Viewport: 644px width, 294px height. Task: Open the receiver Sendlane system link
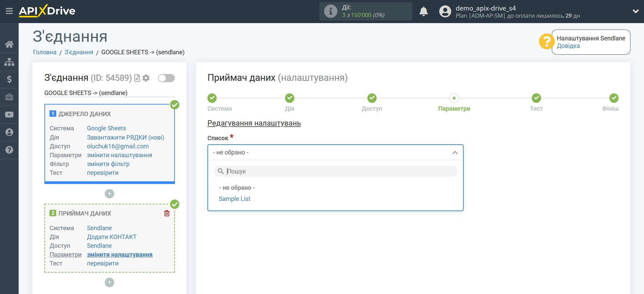pos(99,228)
